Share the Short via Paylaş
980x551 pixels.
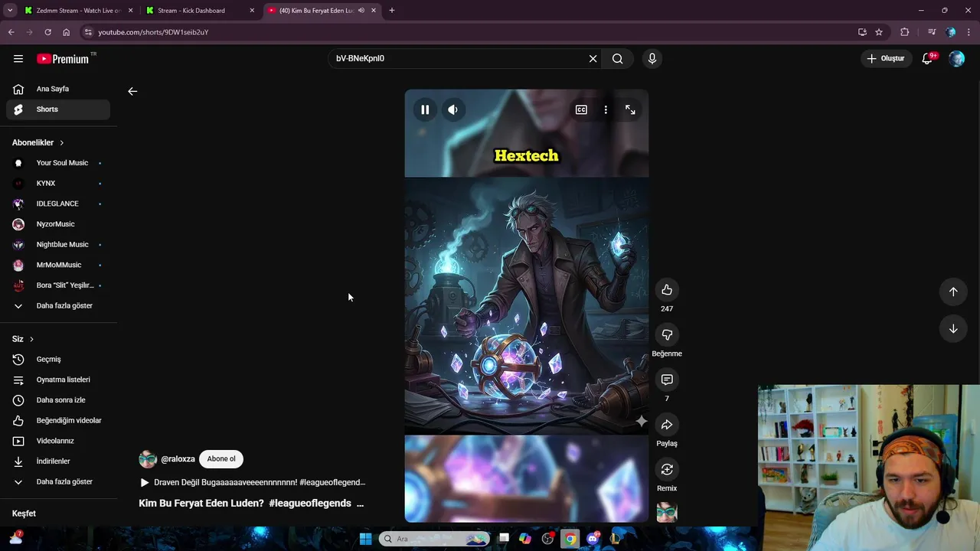667,425
